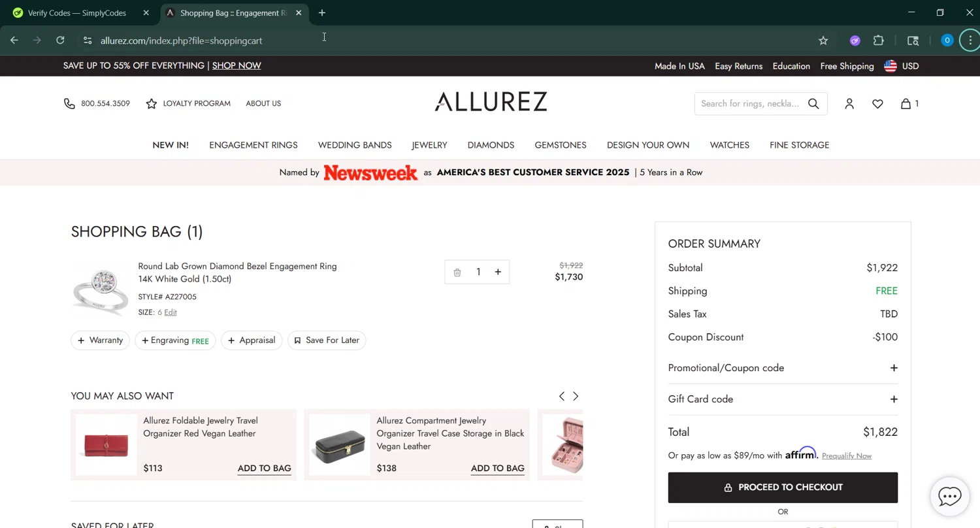The width and height of the screenshot is (980, 528).
Task: Open GEMSTONES menu
Action: click(x=561, y=145)
